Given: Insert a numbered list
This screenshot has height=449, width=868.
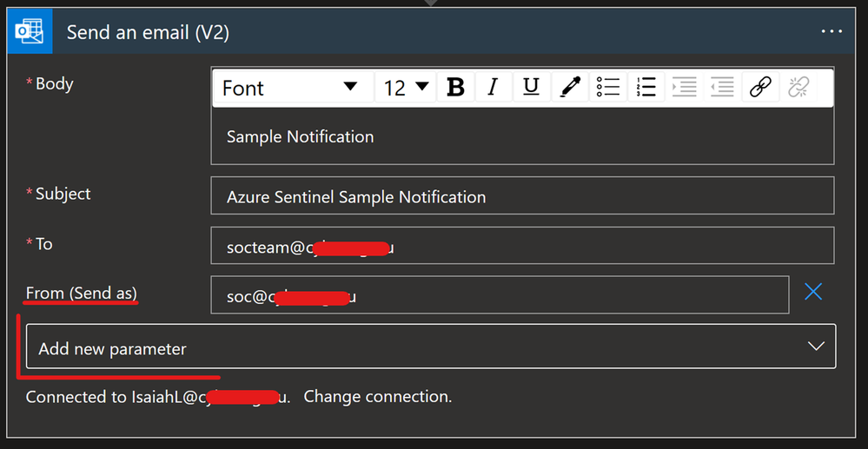Looking at the screenshot, I should 646,88.
